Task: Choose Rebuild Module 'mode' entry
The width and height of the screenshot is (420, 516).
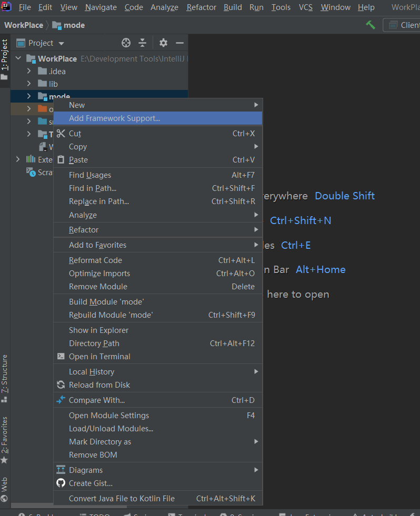Action: coord(158,315)
